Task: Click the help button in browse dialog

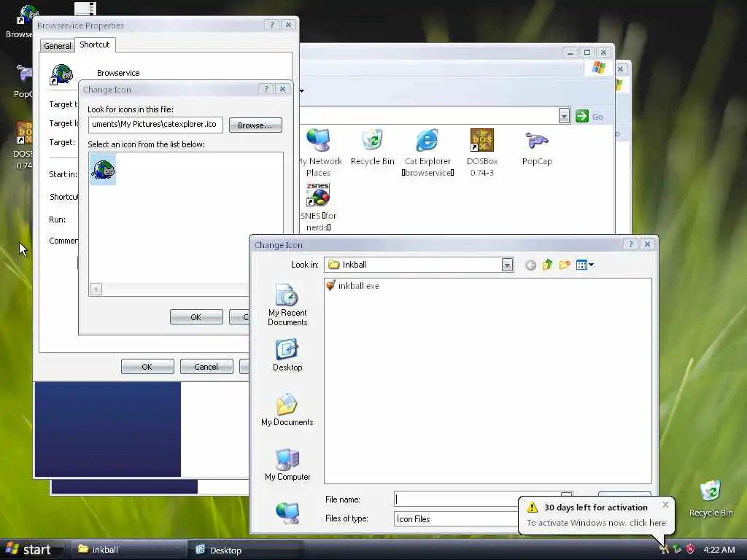Action: [631, 244]
